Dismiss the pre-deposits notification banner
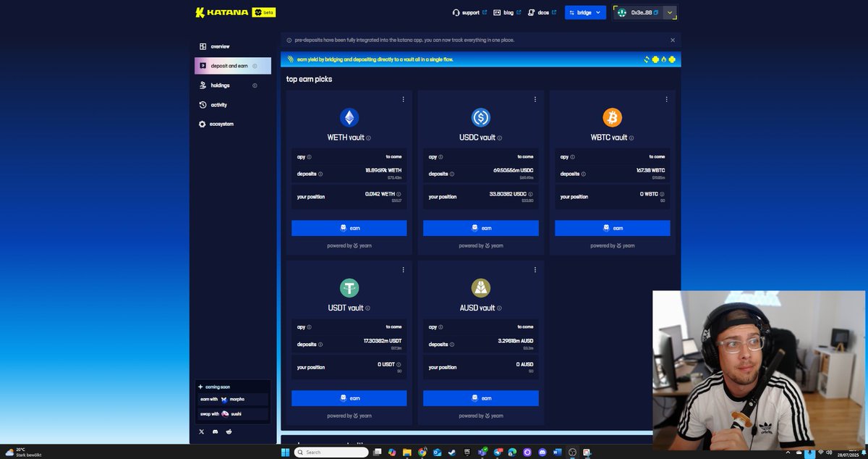The height and width of the screenshot is (459, 868). click(673, 40)
